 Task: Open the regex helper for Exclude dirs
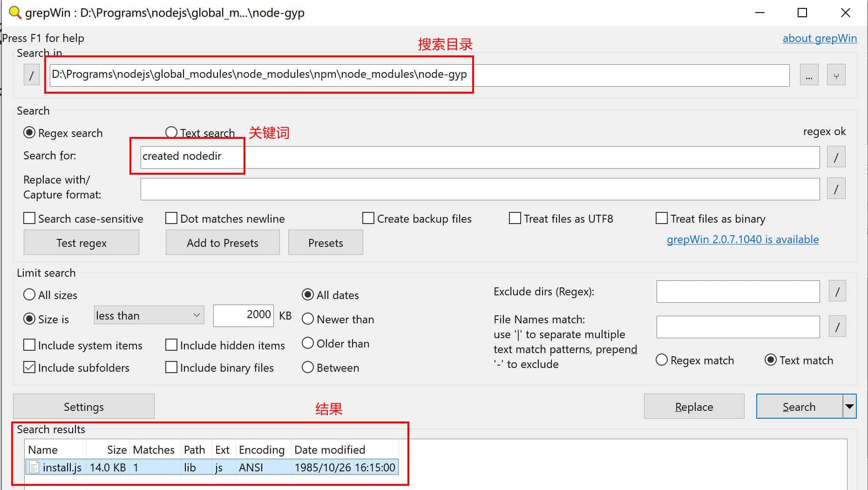[x=837, y=292]
